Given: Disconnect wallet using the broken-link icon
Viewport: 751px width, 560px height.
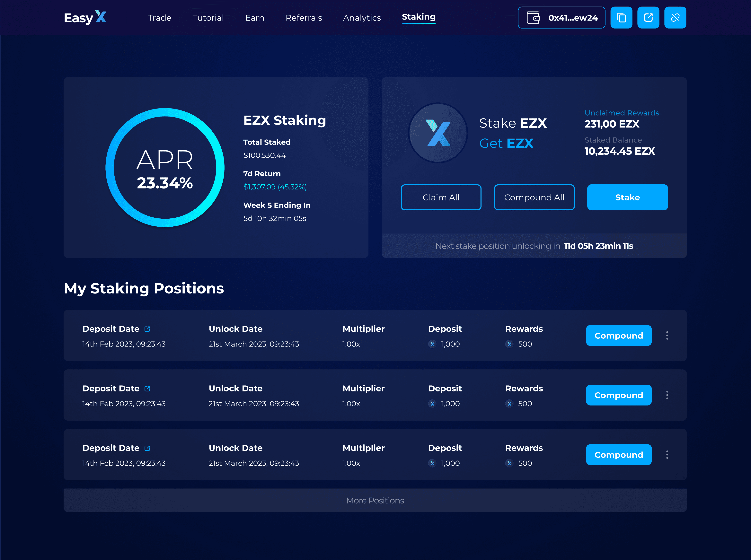Looking at the screenshot, I should click(x=675, y=18).
